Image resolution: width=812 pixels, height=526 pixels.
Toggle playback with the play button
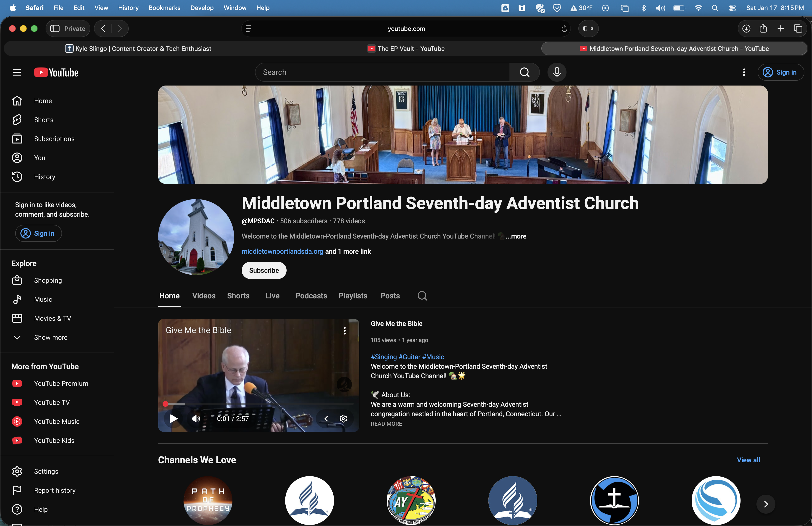click(173, 419)
